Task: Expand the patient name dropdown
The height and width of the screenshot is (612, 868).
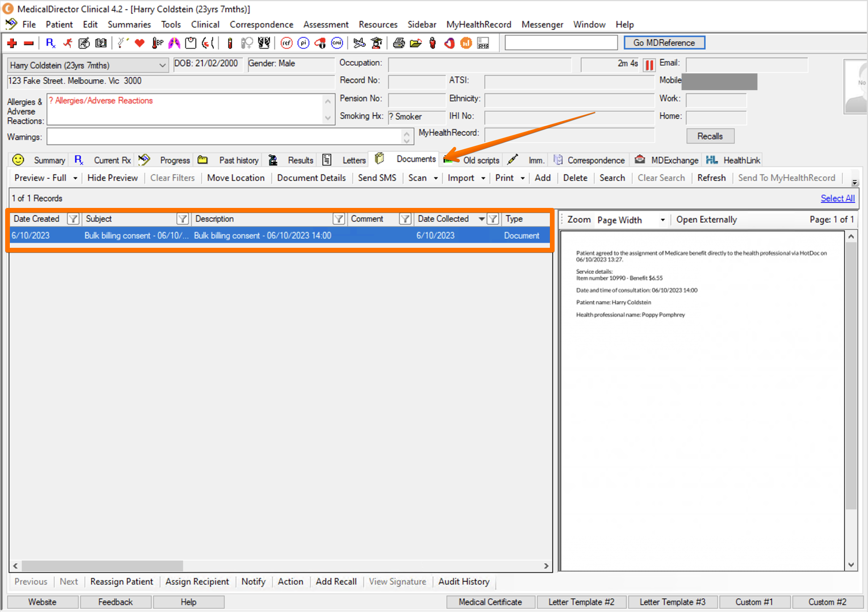Action: point(162,65)
